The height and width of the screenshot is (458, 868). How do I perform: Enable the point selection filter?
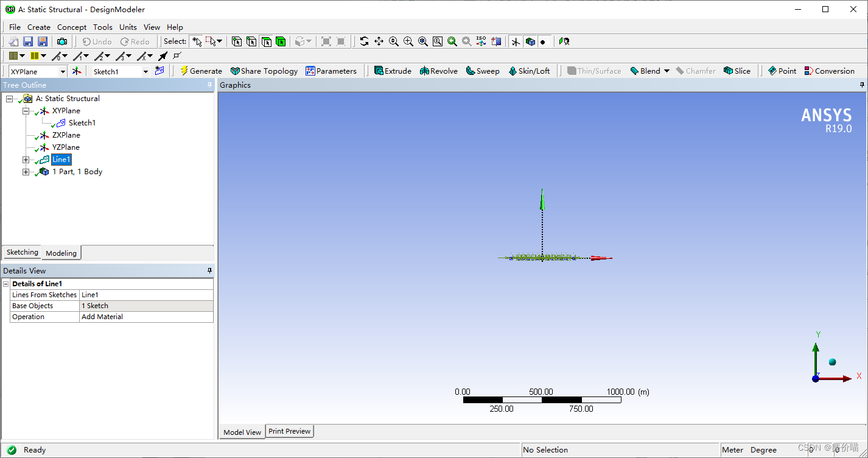pos(237,41)
